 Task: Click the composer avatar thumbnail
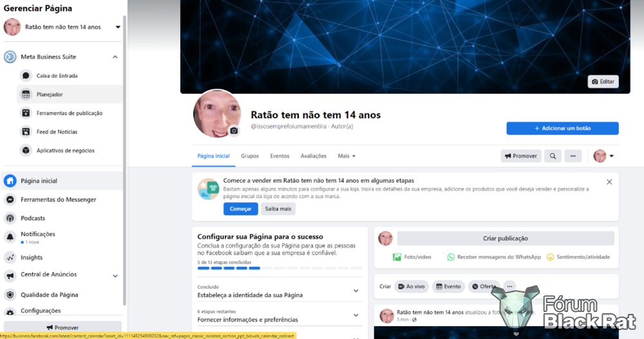(x=385, y=239)
